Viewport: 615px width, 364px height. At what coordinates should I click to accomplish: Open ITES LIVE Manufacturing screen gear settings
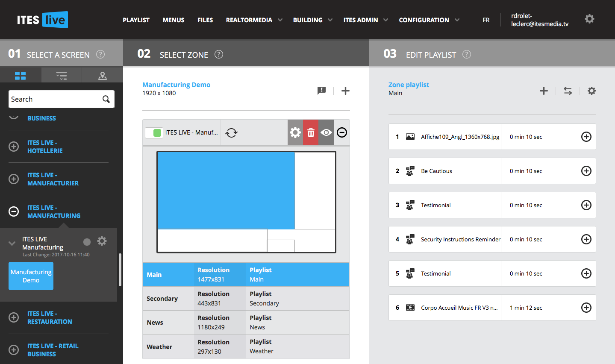coord(102,241)
